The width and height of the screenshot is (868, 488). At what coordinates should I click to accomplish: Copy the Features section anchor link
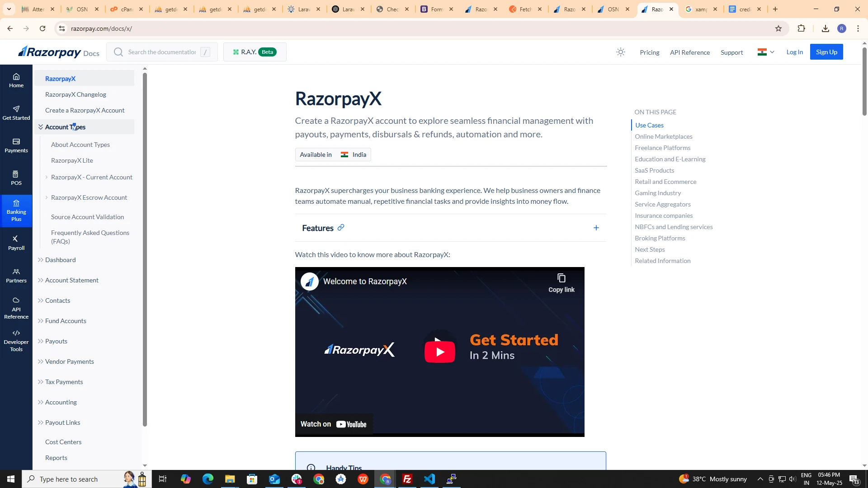(x=341, y=227)
